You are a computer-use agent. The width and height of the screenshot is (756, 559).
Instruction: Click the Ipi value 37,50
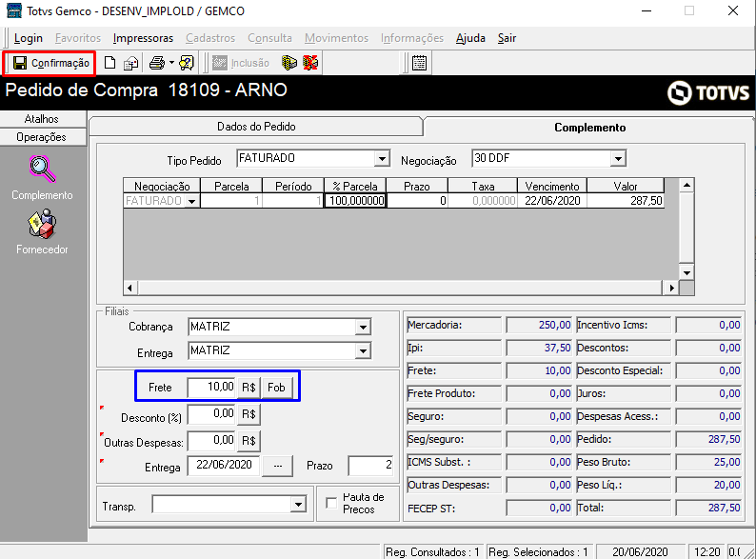[539, 348]
